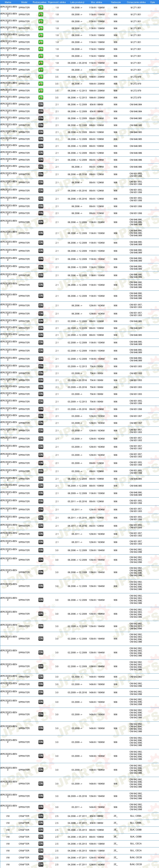Screen dimensions: 159x868
Task: Click ON icon in 140kW row listing only OM 642.992
Action: [x=41, y=677]
